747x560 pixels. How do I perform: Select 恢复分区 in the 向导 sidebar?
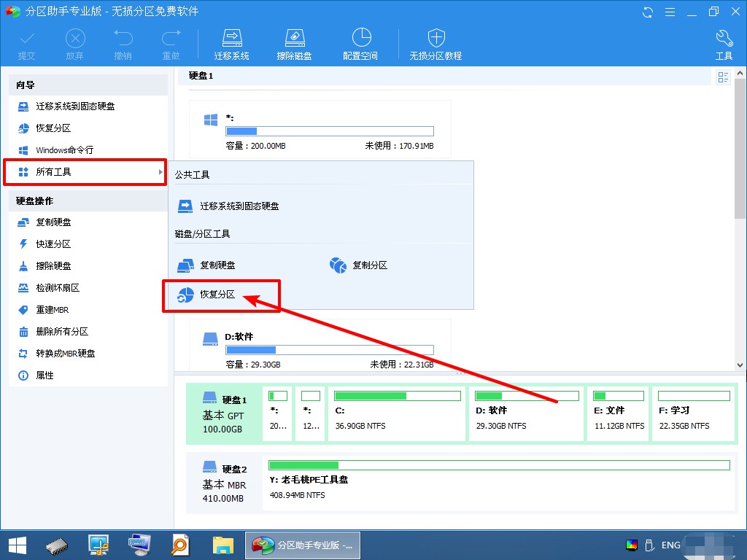pyautogui.click(x=88, y=128)
